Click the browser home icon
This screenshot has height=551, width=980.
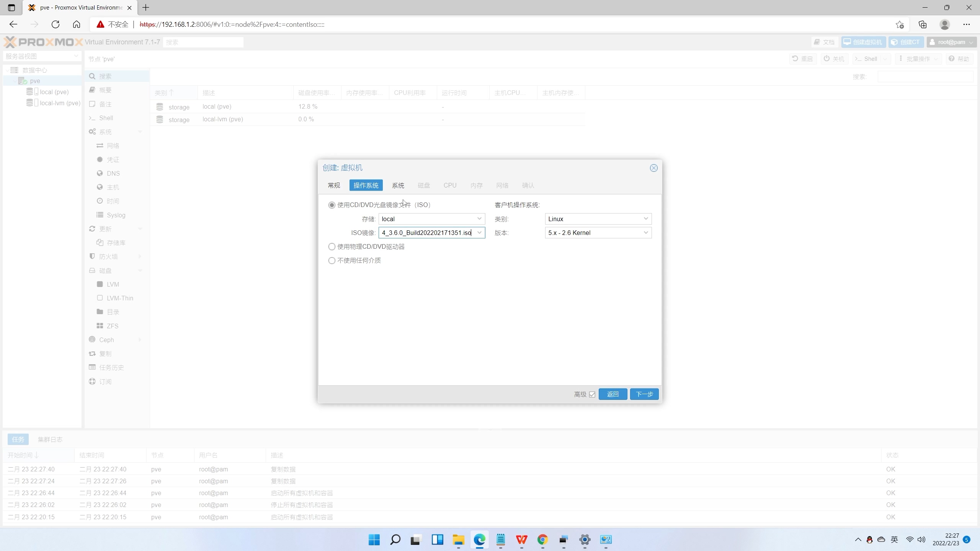tap(77, 24)
